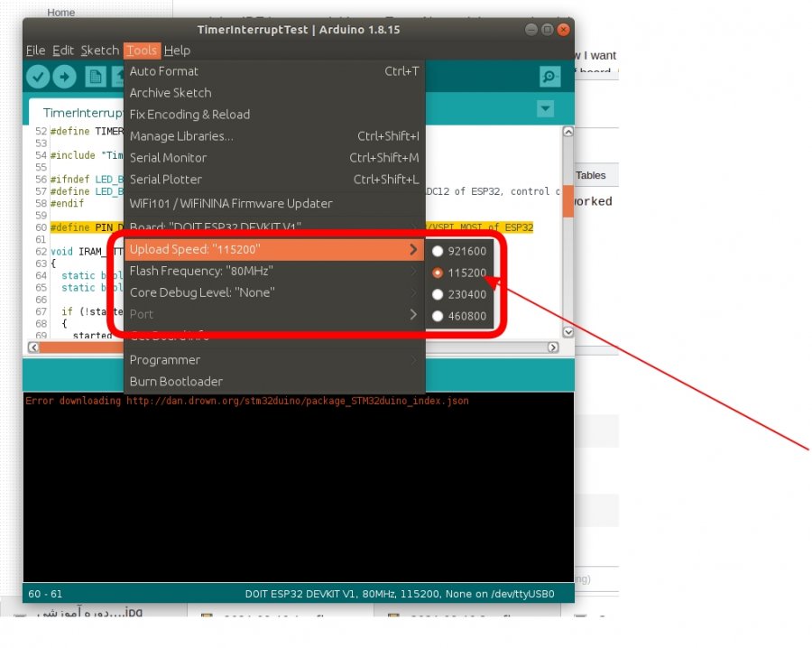Expand the Port submenu

(x=274, y=314)
